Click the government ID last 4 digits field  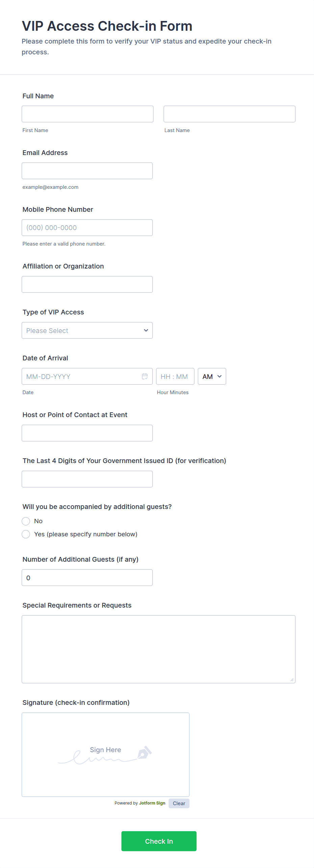[87, 479]
